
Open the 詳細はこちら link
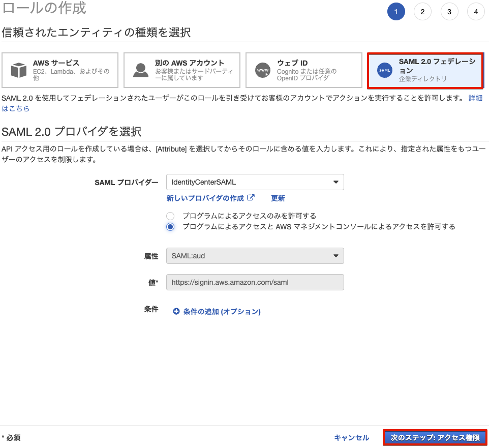(x=475, y=98)
